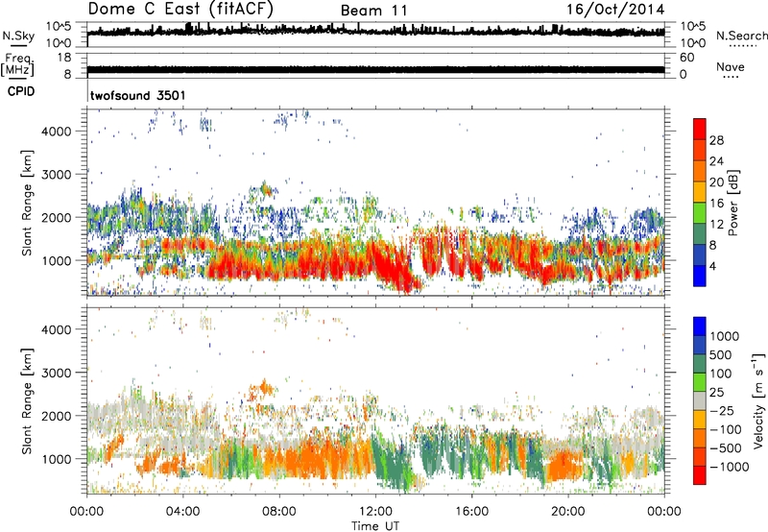Screen dimensions: 768x532
Task: Click the "60" Nave axis tick label
Action: [687, 58]
